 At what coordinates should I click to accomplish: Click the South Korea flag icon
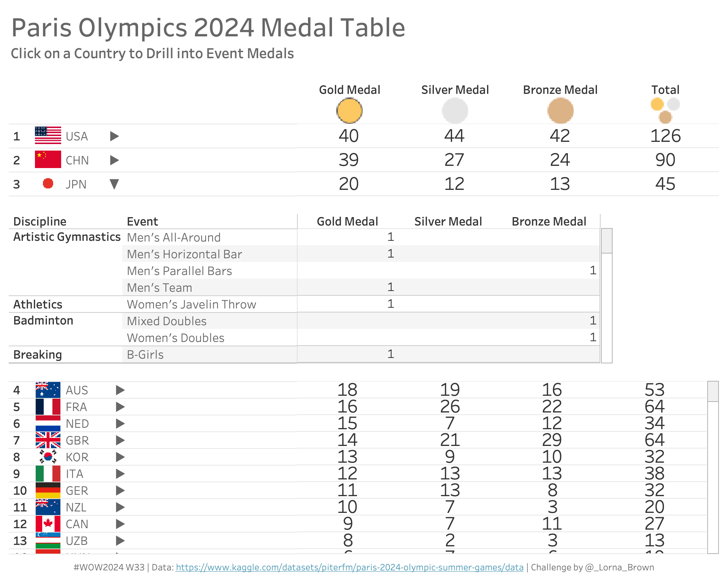[x=48, y=457]
